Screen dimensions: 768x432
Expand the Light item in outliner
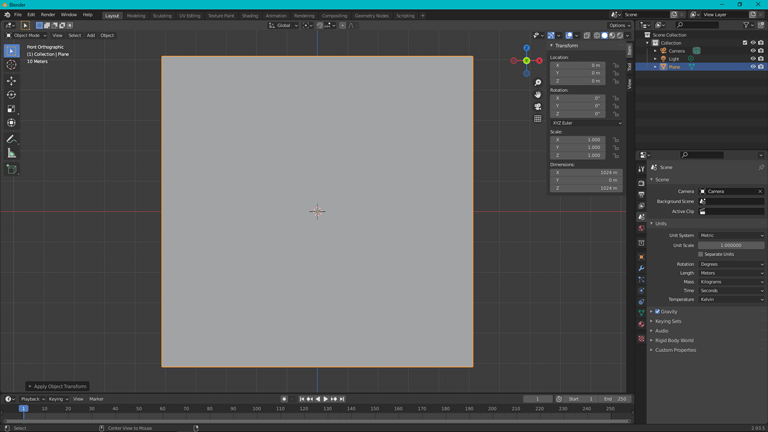pyautogui.click(x=655, y=59)
